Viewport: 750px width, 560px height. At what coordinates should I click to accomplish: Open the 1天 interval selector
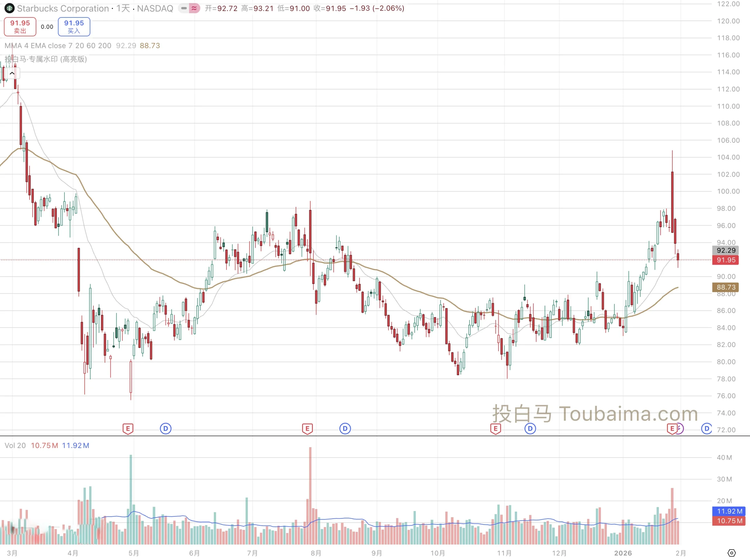[123, 8]
